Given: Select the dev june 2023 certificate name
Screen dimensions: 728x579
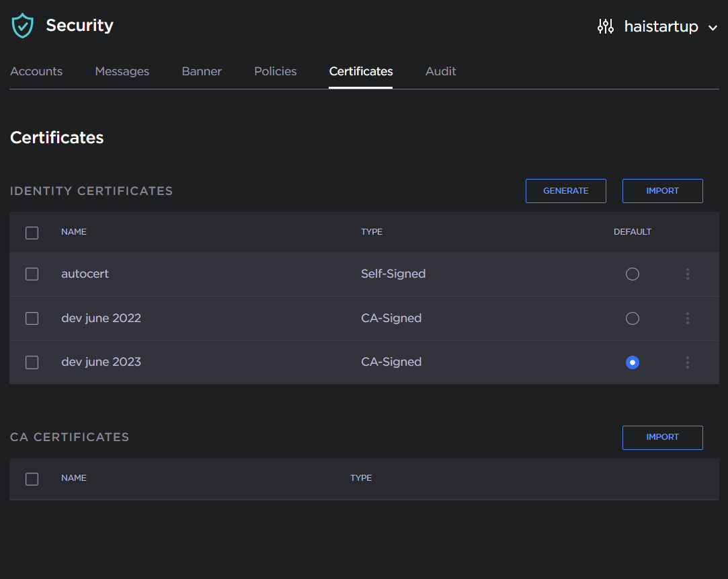Looking at the screenshot, I should [x=101, y=362].
